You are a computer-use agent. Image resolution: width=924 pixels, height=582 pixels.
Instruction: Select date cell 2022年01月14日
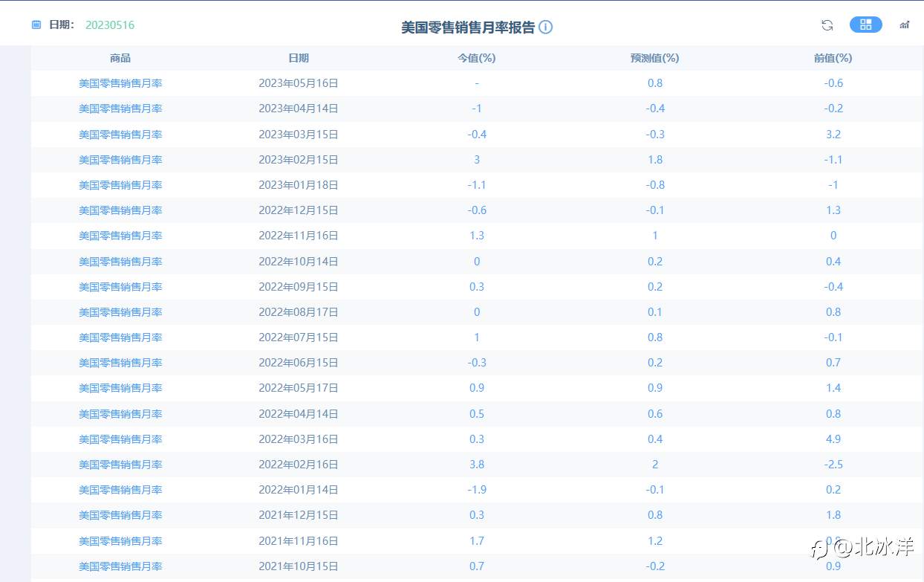(x=299, y=490)
